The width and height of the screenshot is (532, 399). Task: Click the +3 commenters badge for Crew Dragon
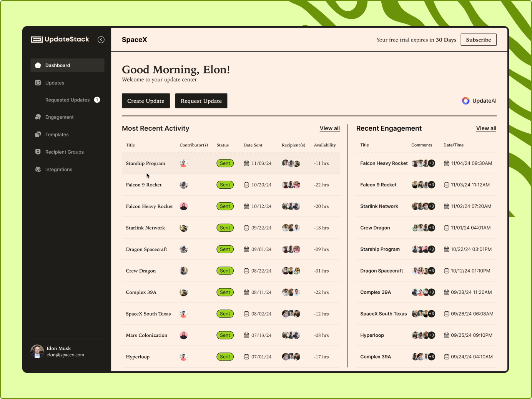tap(432, 228)
